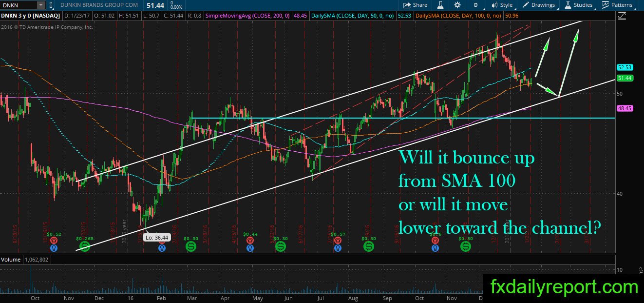The width and height of the screenshot is (644, 303).
Task: Click the 1,062,802 volume value
Action: pos(37,259)
